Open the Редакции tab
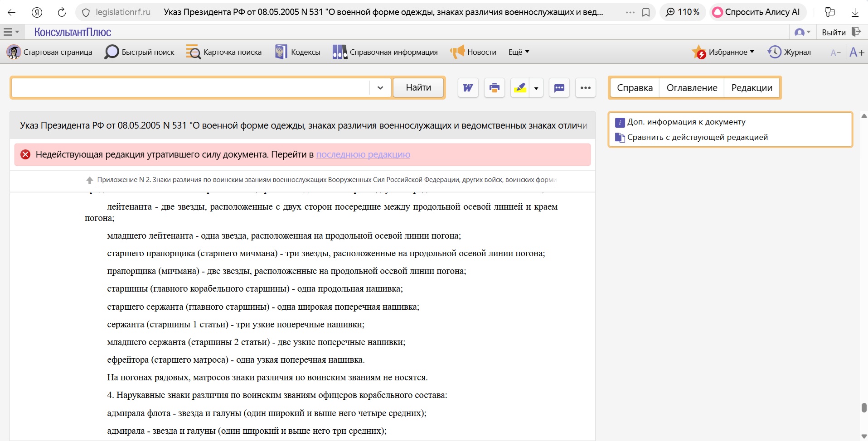This screenshot has width=868, height=441. tap(752, 87)
